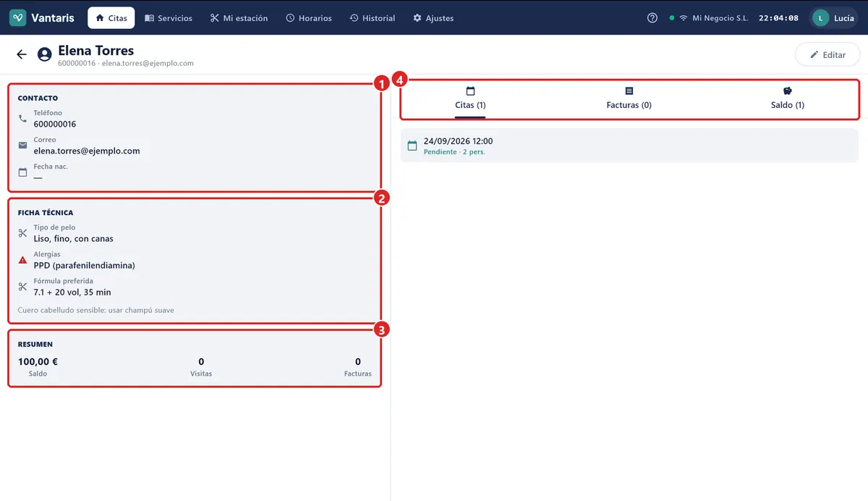Go to Horarios in the top menu
This screenshot has height=501, width=868.
coord(309,18)
